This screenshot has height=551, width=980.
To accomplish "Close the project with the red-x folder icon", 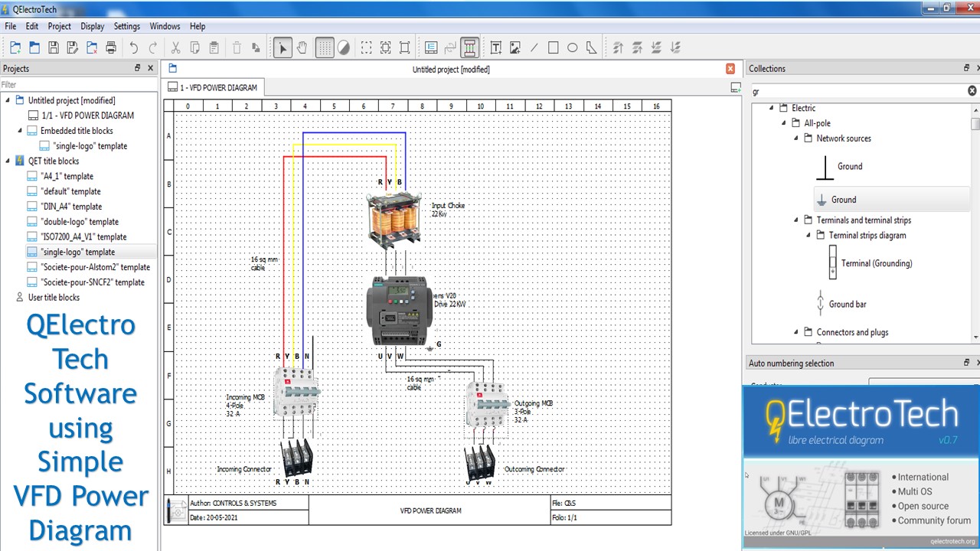I will point(92,47).
